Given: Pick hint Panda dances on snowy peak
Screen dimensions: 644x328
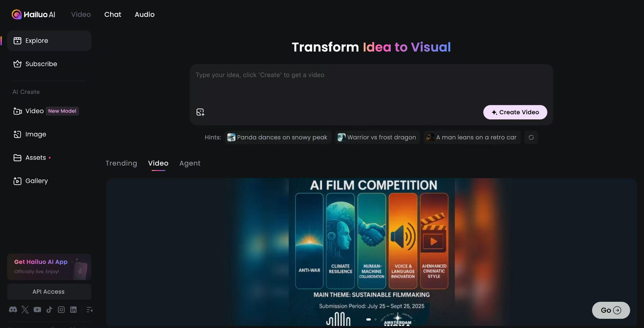Looking at the screenshot, I should tap(278, 137).
